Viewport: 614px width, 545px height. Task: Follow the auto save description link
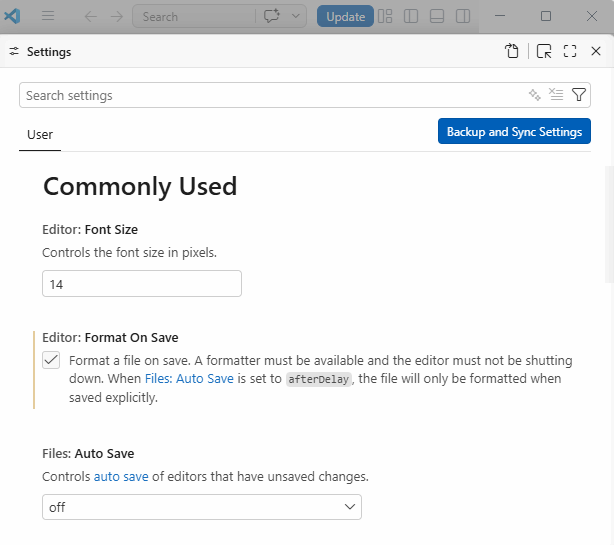pyautogui.click(x=121, y=476)
